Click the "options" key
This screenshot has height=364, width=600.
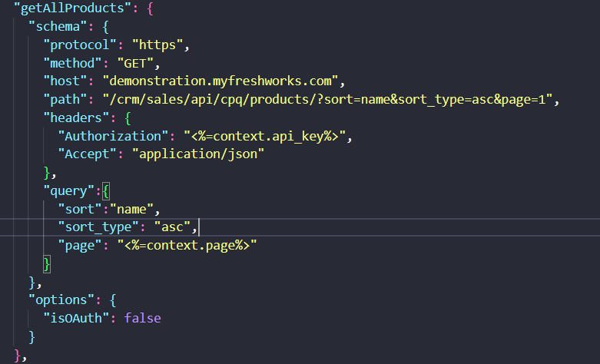click(x=61, y=299)
